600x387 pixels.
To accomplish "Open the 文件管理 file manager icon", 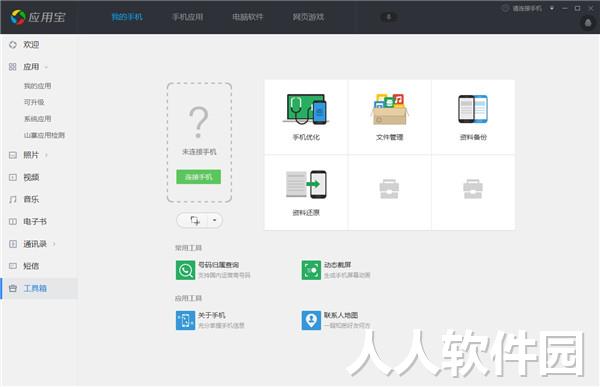I will click(x=390, y=117).
